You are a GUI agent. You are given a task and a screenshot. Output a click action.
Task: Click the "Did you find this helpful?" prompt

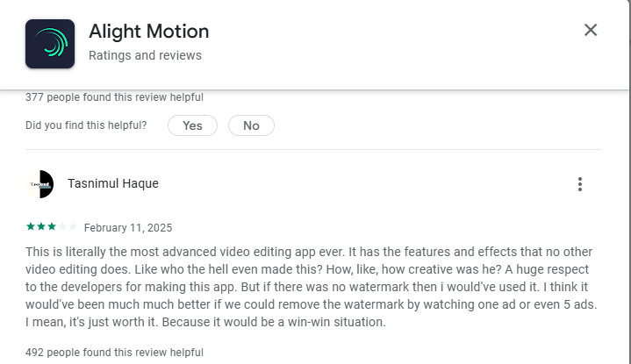(x=86, y=125)
